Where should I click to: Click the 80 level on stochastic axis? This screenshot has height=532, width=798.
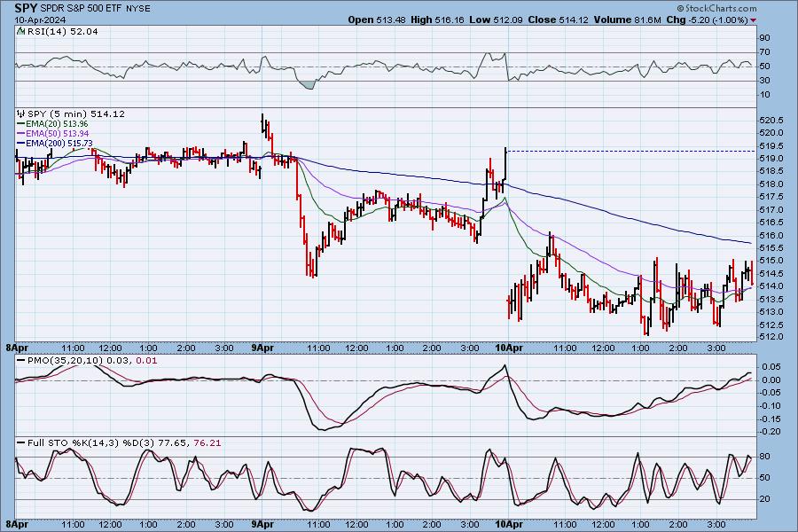point(765,457)
